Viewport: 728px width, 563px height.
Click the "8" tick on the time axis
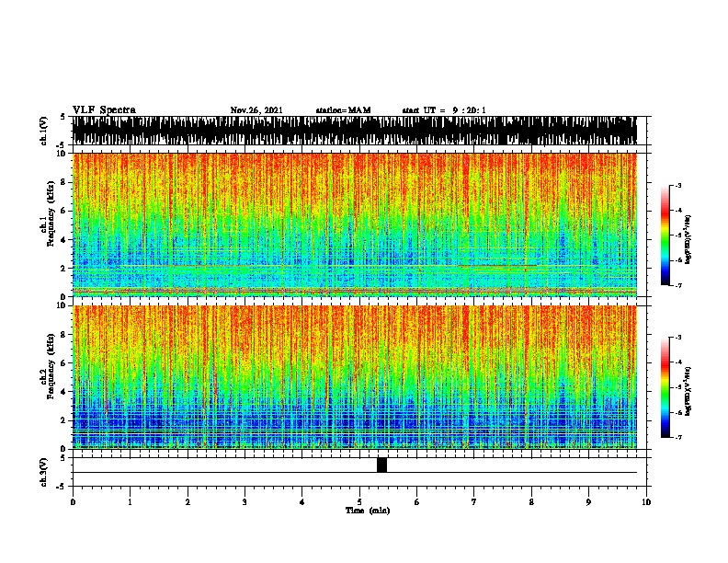pyautogui.click(x=531, y=501)
